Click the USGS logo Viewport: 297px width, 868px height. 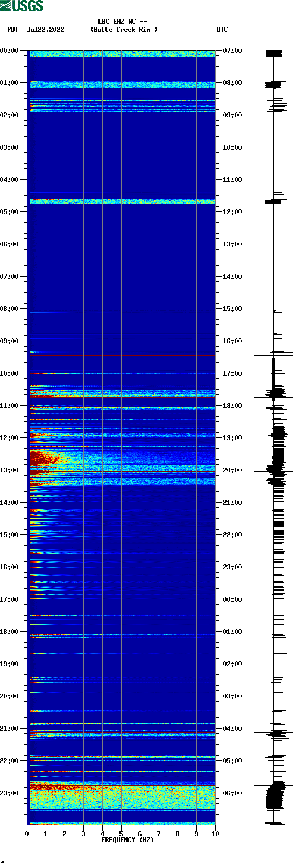tap(22, 6)
